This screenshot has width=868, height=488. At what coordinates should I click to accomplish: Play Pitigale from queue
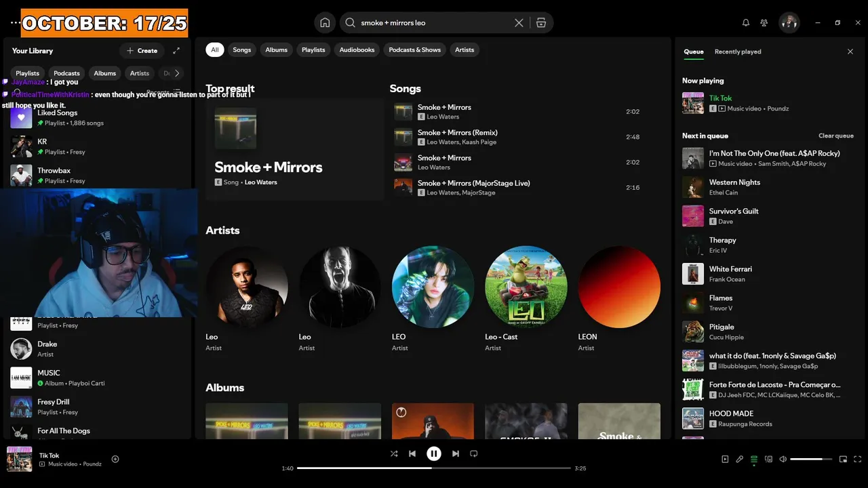[x=770, y=331]
